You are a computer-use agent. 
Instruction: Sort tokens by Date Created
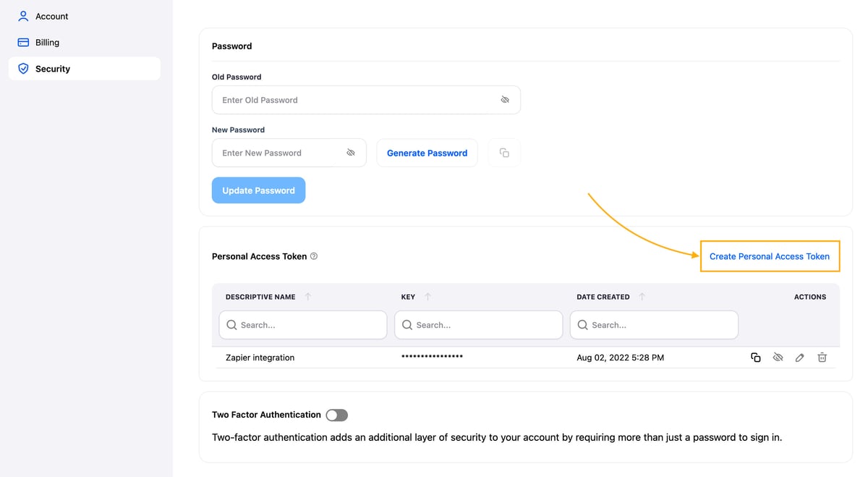642,297
